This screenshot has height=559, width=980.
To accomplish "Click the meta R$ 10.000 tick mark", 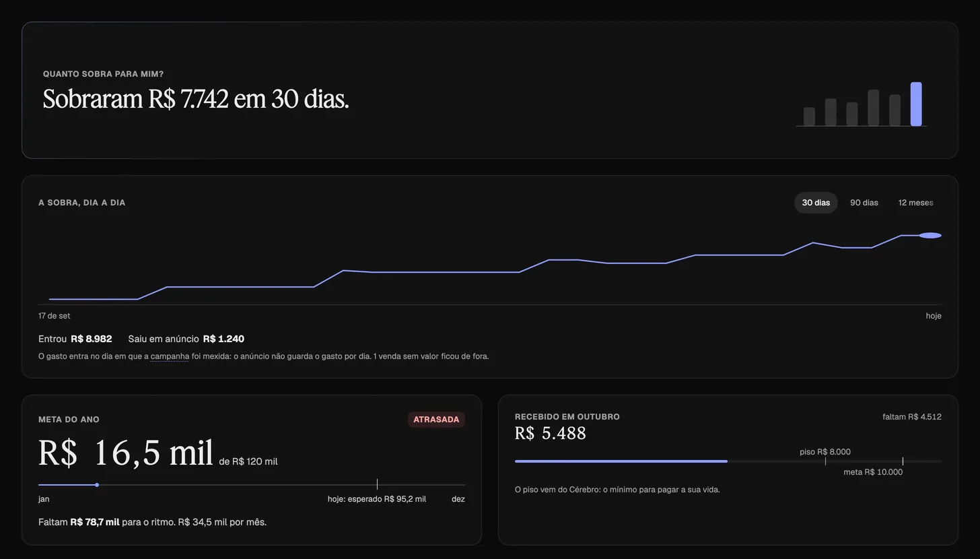I will pos(903,461).
